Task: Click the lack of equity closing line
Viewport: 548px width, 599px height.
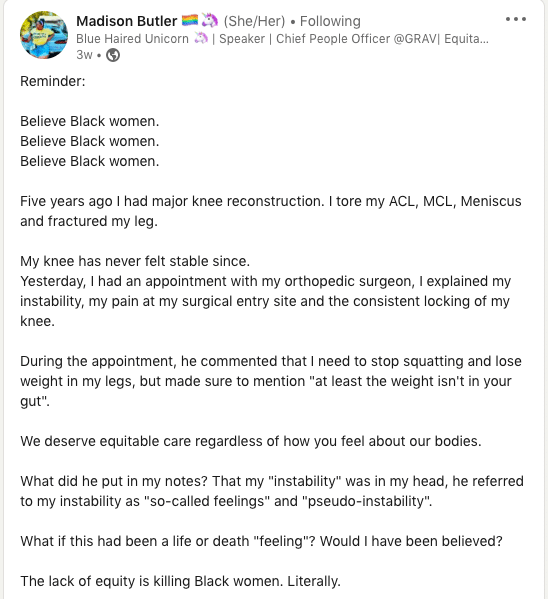Action: coord(180,581)
